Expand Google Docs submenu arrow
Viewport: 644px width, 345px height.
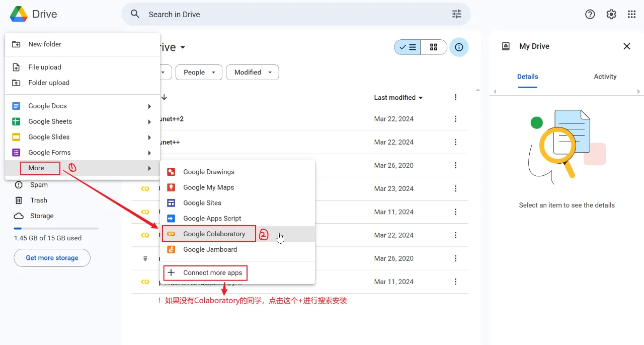point(149,106)
